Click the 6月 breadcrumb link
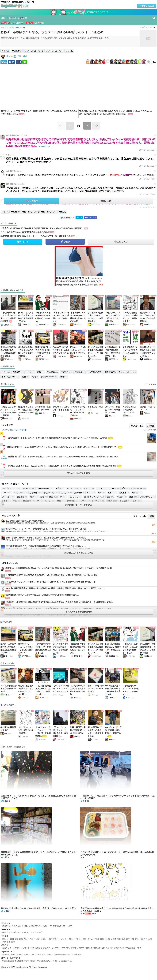 [x=17, y=27]
